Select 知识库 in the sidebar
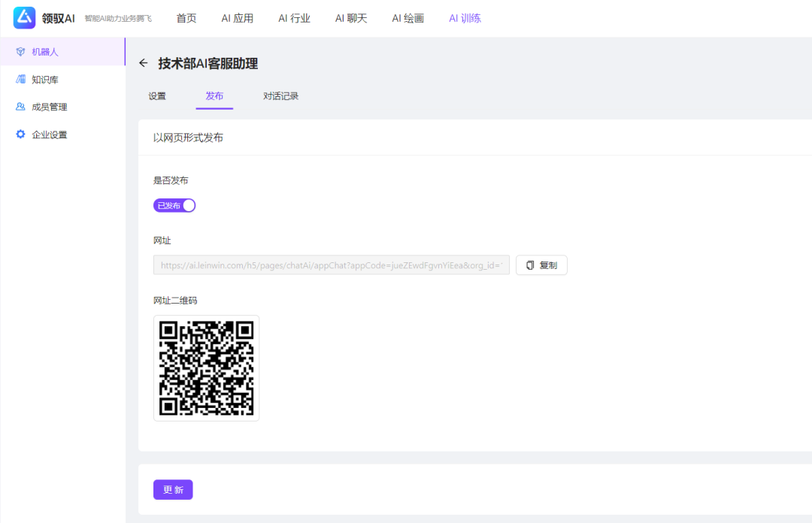The height and width of the screenshot is (523, 812). click(62, 79)
